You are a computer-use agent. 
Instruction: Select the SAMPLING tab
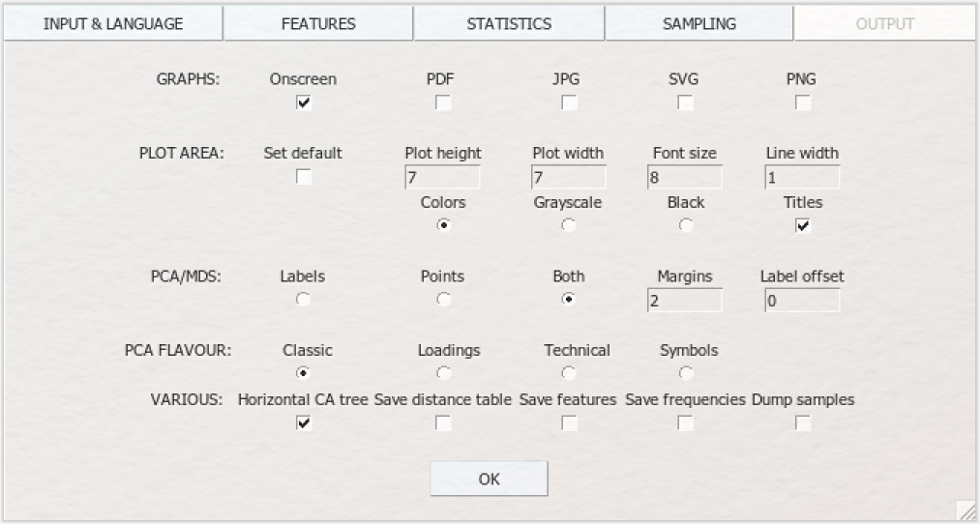(x=699, y=24)
